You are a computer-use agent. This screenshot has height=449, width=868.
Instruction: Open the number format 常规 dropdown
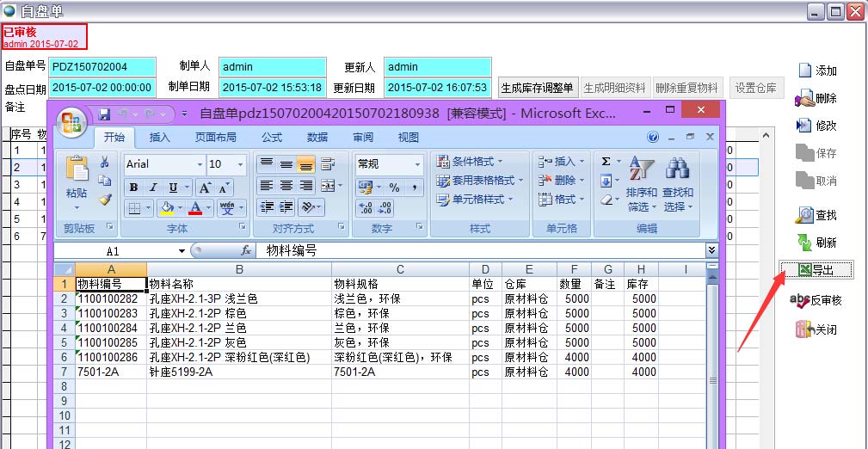tap(417, 164)
